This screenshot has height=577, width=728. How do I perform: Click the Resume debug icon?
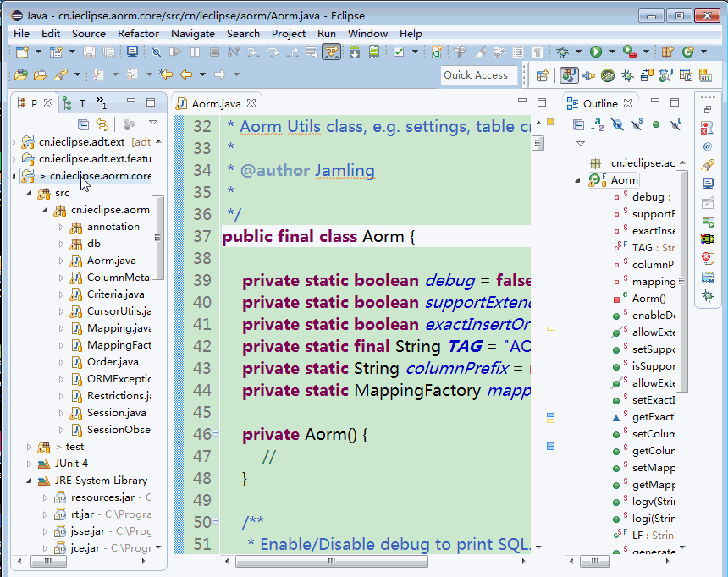pos(175,52)
